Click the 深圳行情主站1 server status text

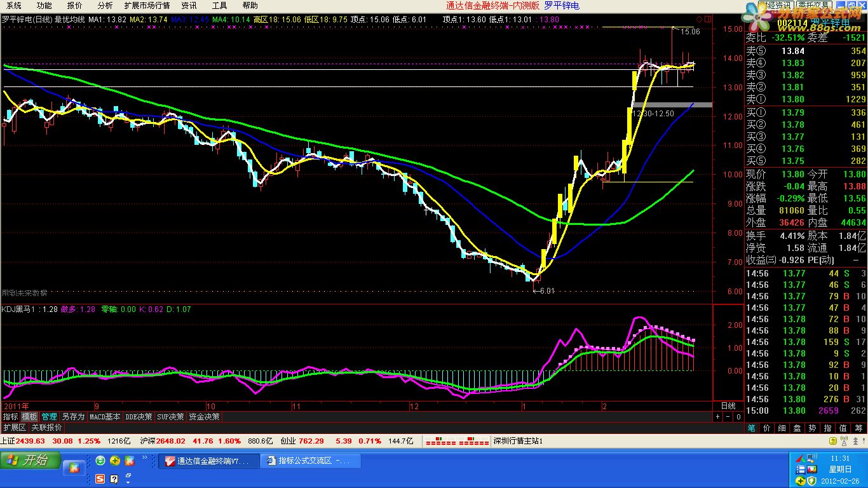point(518,440)
